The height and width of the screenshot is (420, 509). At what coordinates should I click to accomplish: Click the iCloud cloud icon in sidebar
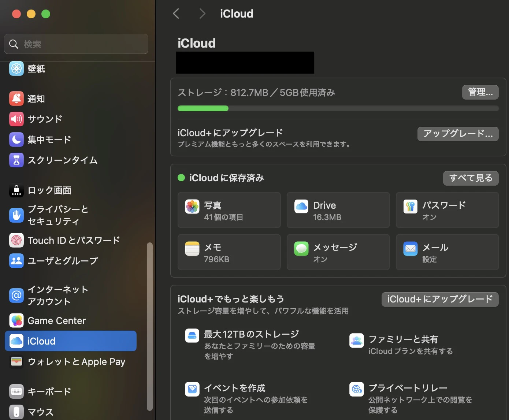tap(16, 341)
